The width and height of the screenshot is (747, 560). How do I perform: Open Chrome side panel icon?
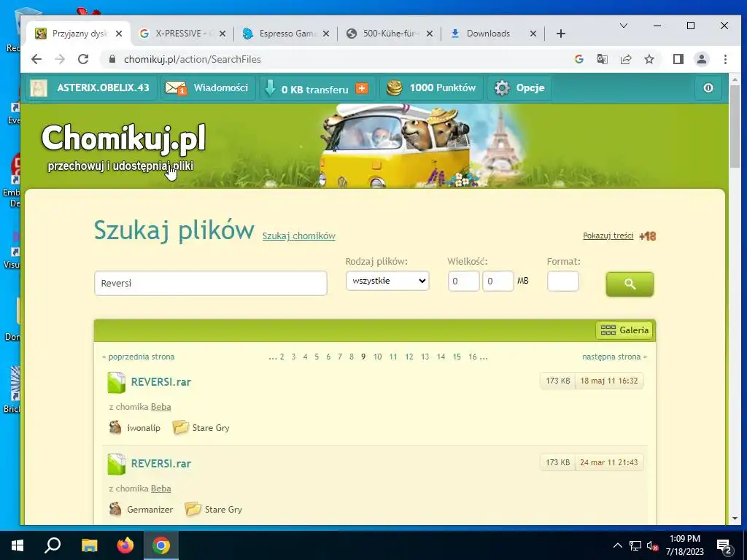[678, 59]
